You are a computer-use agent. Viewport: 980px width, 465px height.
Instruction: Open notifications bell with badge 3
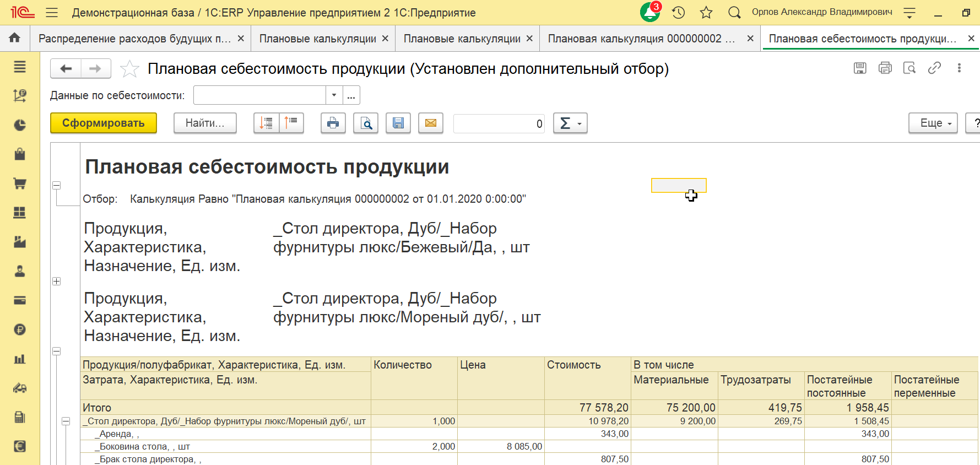(651, 12)
